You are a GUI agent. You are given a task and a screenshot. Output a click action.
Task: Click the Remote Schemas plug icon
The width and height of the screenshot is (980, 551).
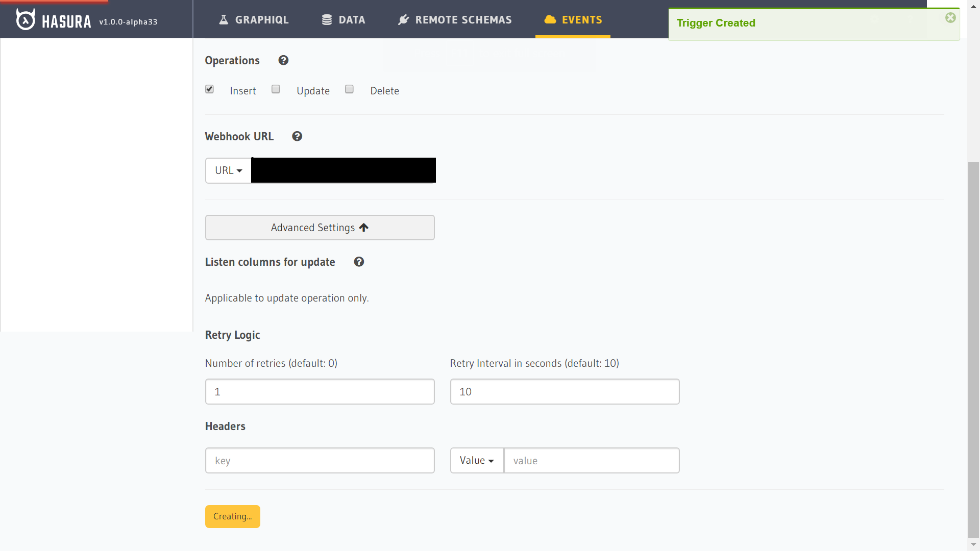click(403, 20)
